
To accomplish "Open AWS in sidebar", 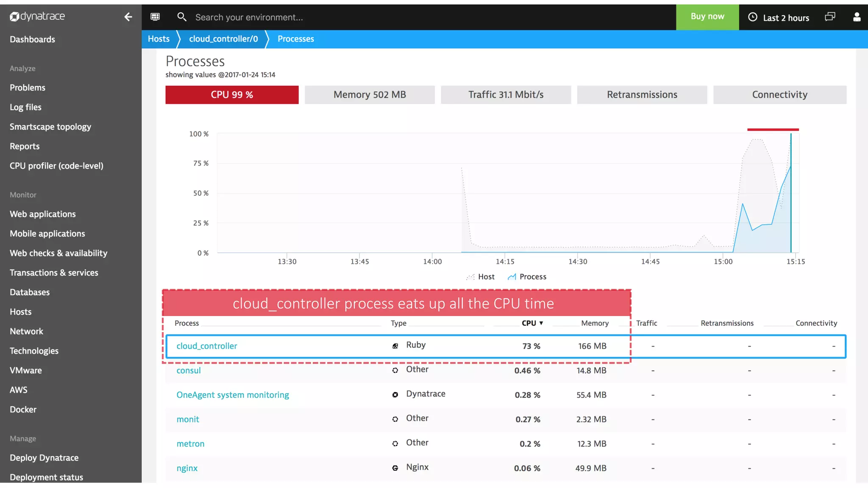I will pos(19,390).
